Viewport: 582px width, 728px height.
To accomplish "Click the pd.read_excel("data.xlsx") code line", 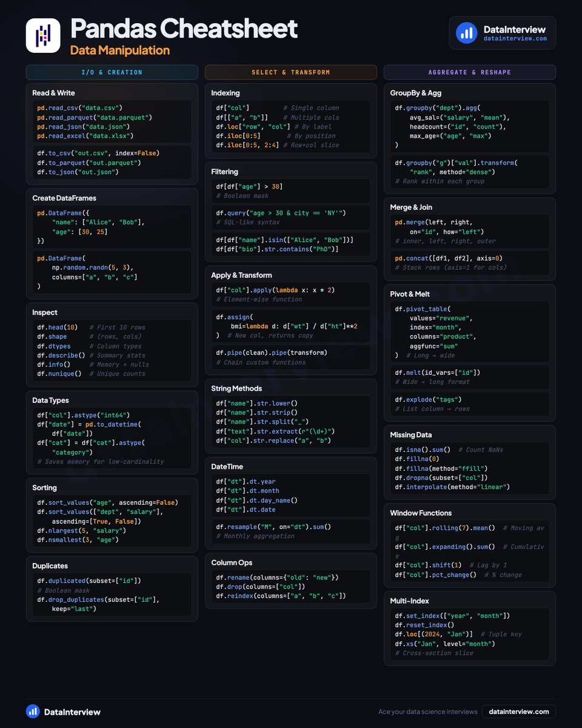I will pyautogui.click(x=85, y=136).
